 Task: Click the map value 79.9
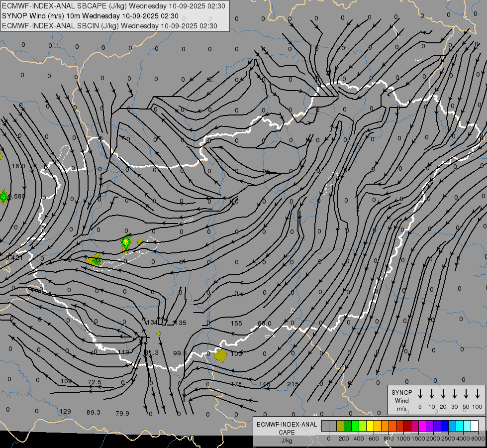pos(122,414)
